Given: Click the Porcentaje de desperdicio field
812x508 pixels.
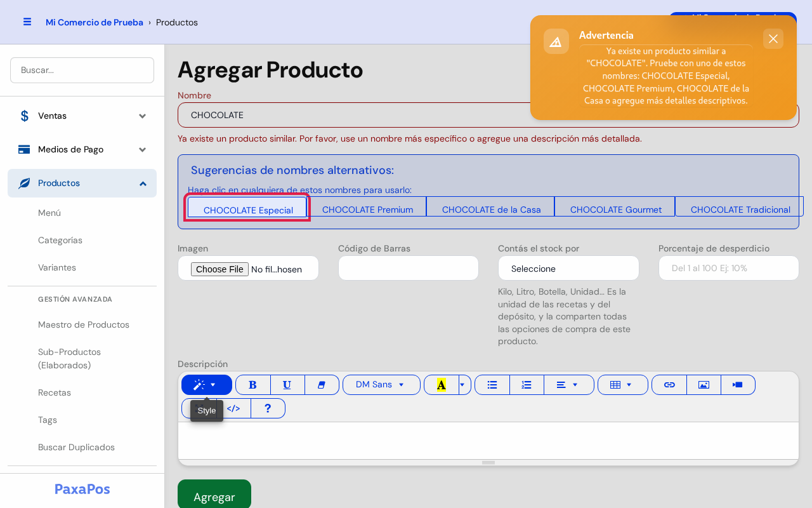Looking at the screenshot, I should pyautogui.click(x=729, y=268).
